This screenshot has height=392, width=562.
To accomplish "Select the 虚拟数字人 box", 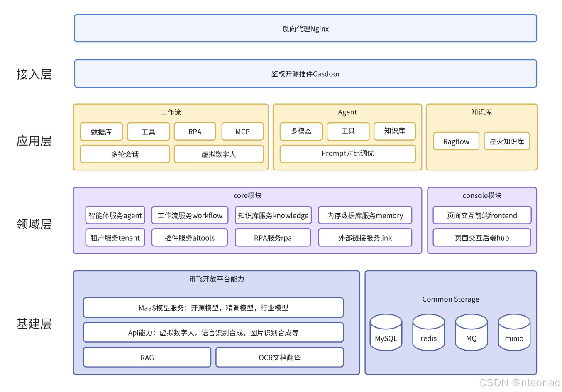I will pyautogui.click(x=219, y=154).
